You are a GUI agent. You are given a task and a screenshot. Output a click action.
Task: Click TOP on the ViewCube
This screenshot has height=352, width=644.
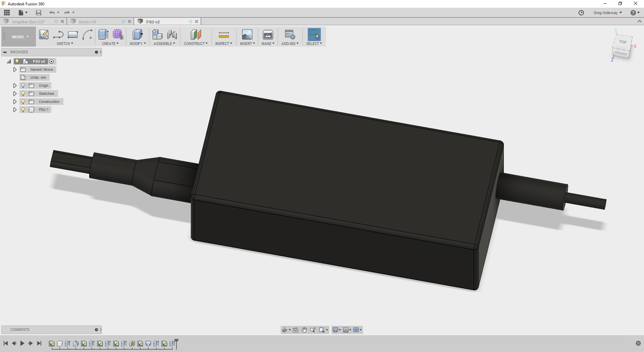[622, 42]
